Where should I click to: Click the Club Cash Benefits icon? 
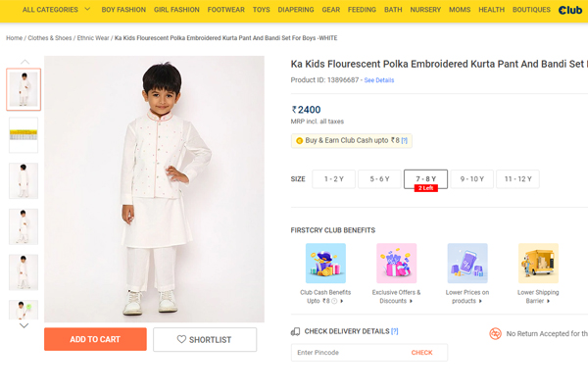[325, 264]
